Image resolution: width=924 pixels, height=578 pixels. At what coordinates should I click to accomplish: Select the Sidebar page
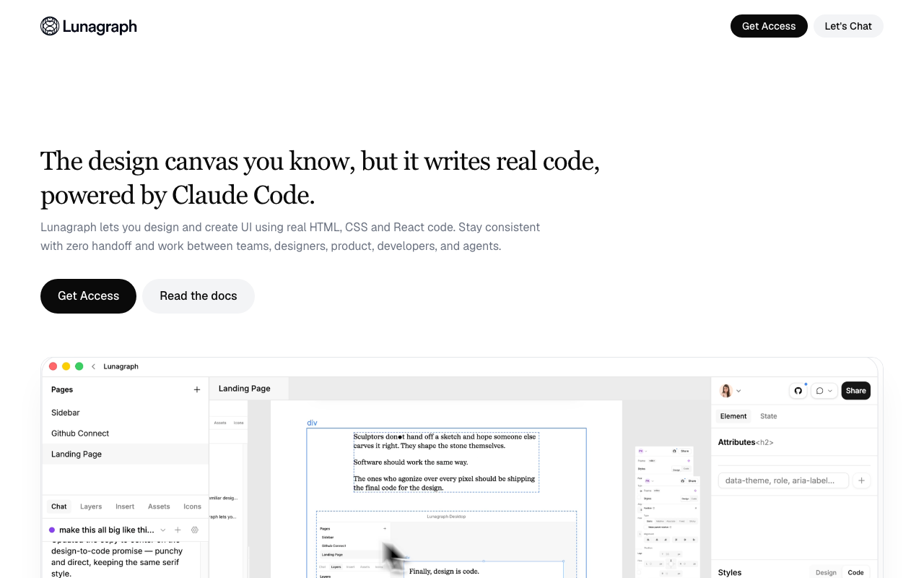click(x=126, y=413)
